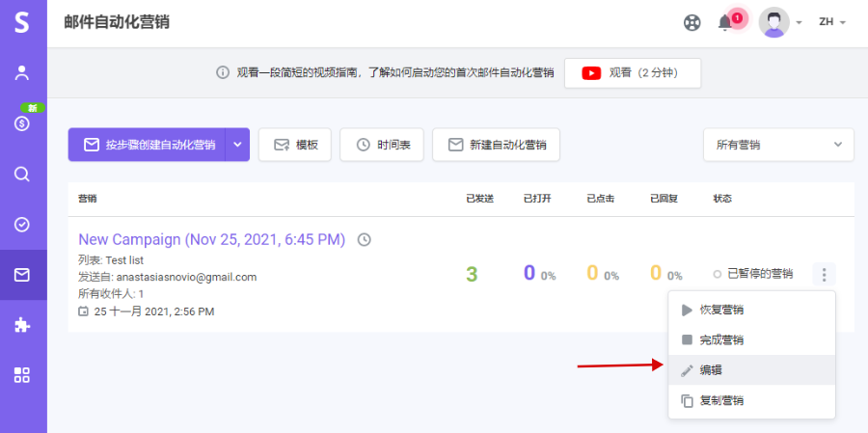Click the user avatar picture
The height and width of the screenshot is (433, 868).
pyautogui.click(x=773, y=22)
